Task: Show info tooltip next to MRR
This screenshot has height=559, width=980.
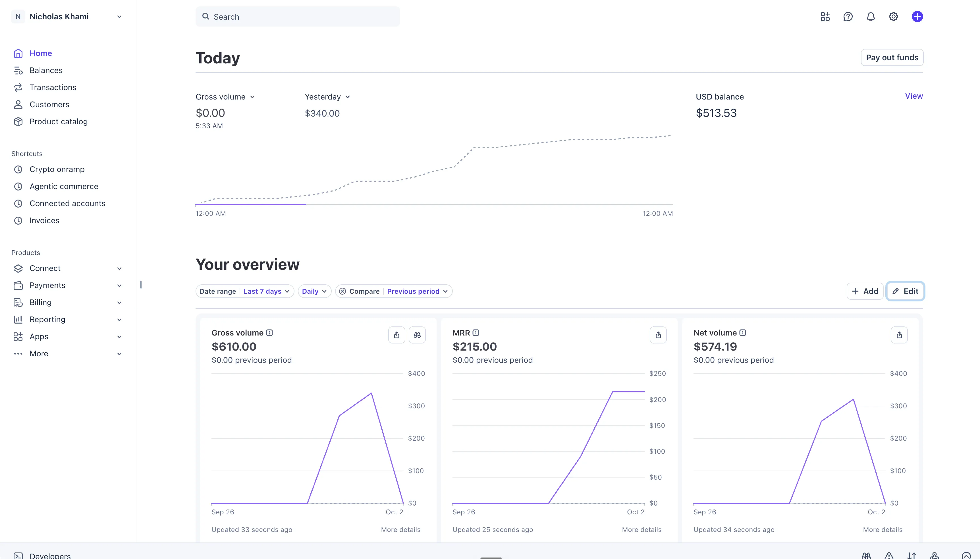Action: (476, 333)
